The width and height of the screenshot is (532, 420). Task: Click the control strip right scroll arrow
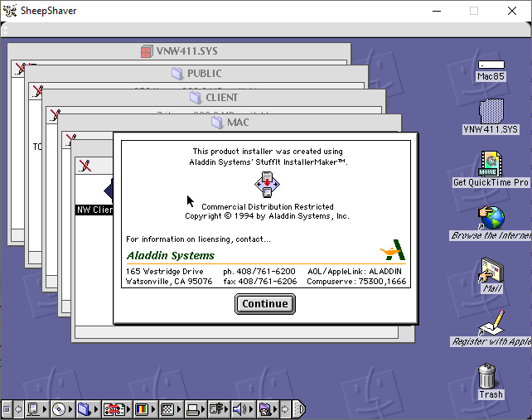tap(285, 409)
